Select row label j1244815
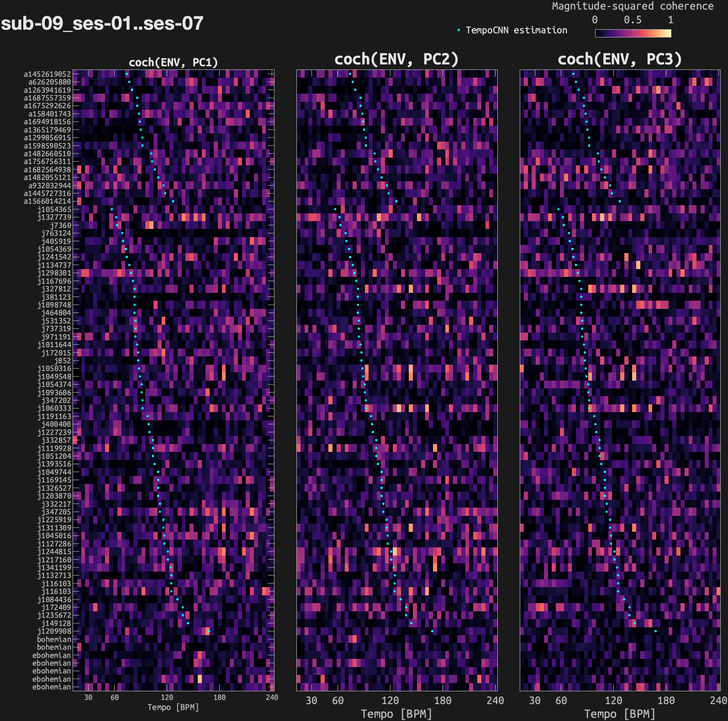The image size is (728, 721). tap(54, 551)
